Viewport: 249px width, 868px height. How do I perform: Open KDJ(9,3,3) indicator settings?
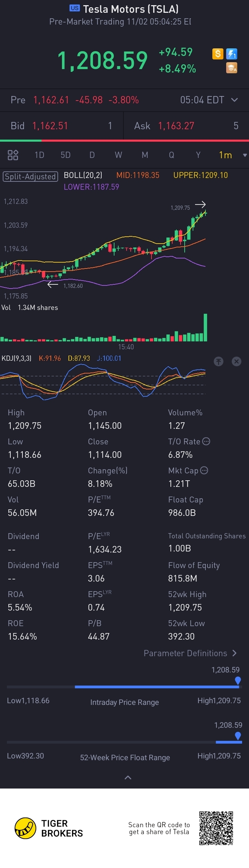point(17,358)
